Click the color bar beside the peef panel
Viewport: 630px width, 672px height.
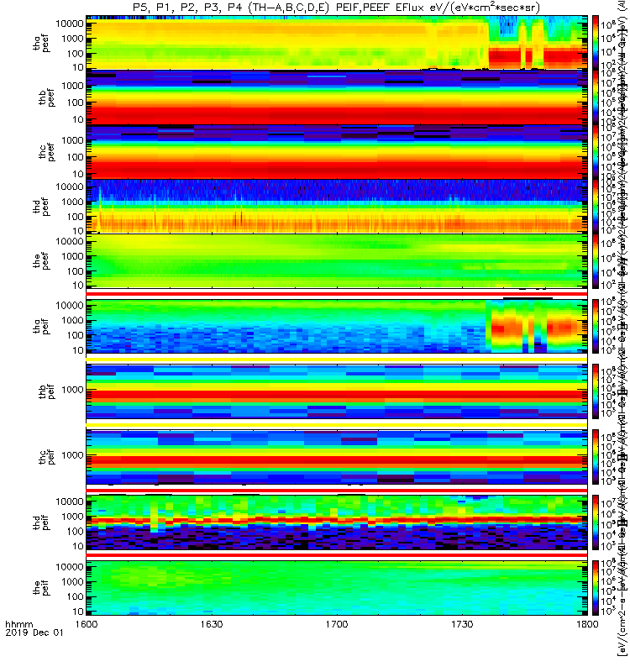click(x=596, y=261)
